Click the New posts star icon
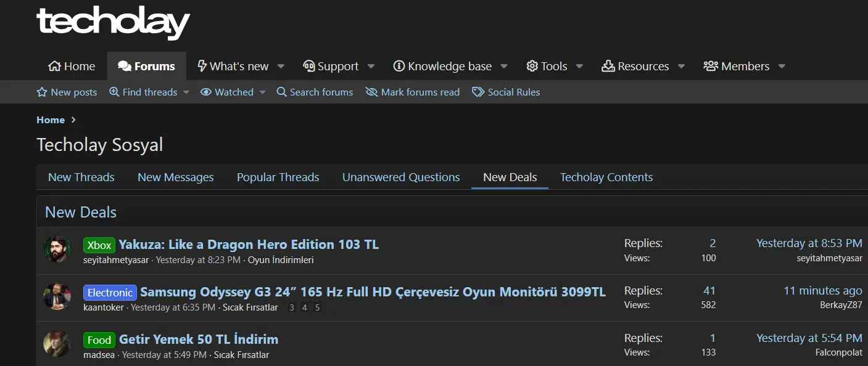This screenshot has width=868, height=366. [x=42, y=92]
